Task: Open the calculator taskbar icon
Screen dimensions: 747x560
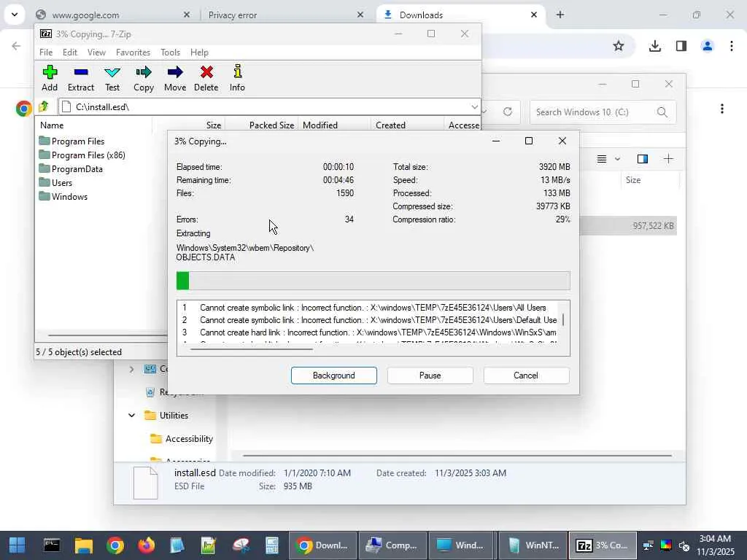Action: (x=271, y=545)
